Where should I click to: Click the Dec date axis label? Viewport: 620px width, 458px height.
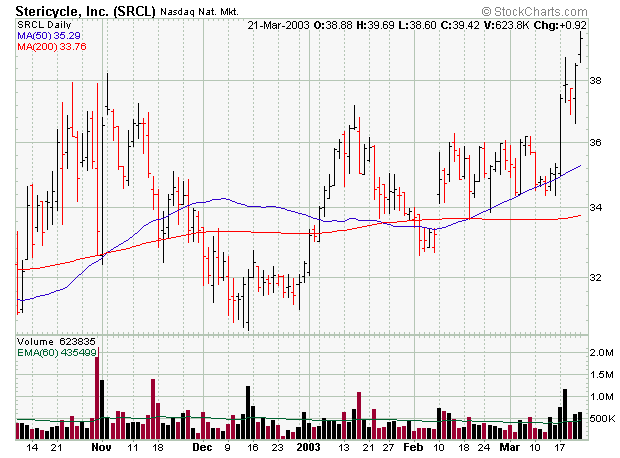click(202, 447)
